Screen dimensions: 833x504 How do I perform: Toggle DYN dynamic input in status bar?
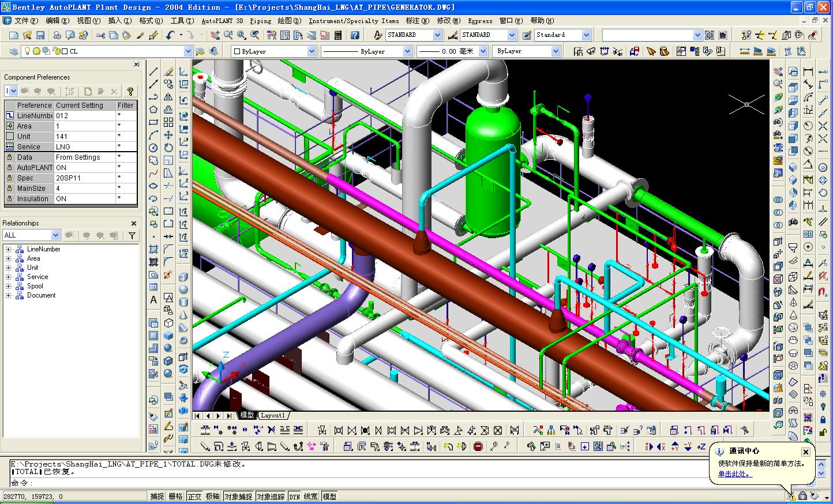coord(295,497)
